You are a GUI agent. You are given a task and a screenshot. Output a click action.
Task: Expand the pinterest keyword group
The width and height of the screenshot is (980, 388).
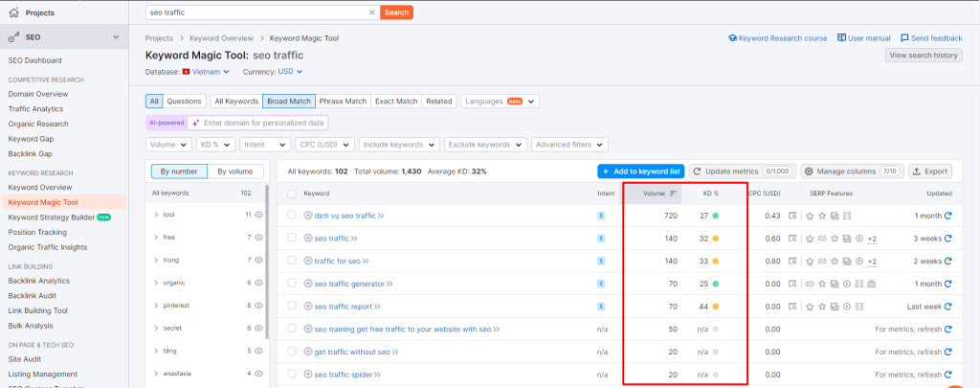click(156, 306)
